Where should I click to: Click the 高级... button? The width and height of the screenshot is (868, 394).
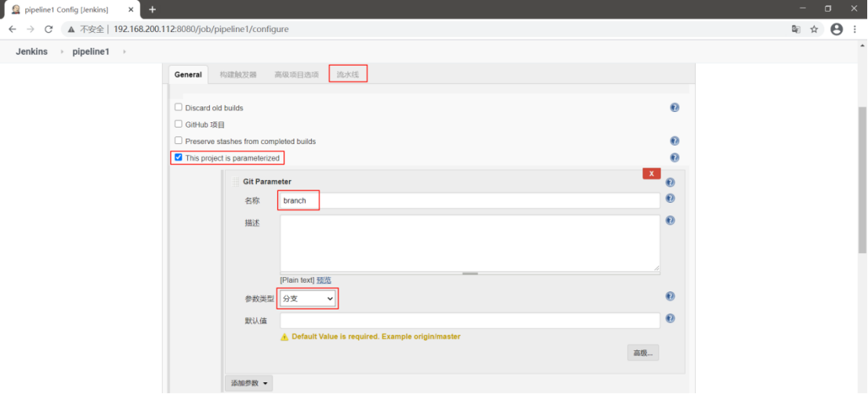[x=643, y=352]
